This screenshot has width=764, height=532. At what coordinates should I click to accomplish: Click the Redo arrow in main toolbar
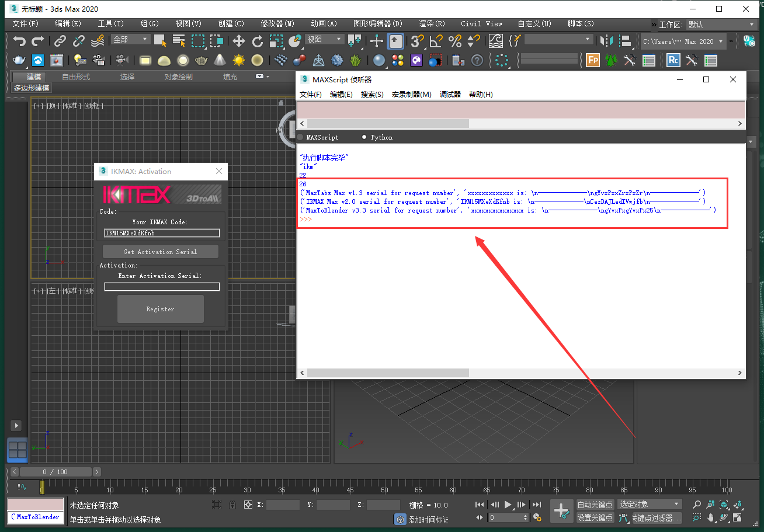coord(38,41)
